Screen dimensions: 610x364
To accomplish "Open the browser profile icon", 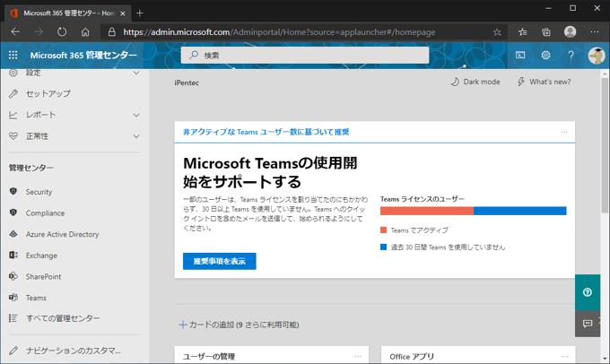I will coord(570,32).
